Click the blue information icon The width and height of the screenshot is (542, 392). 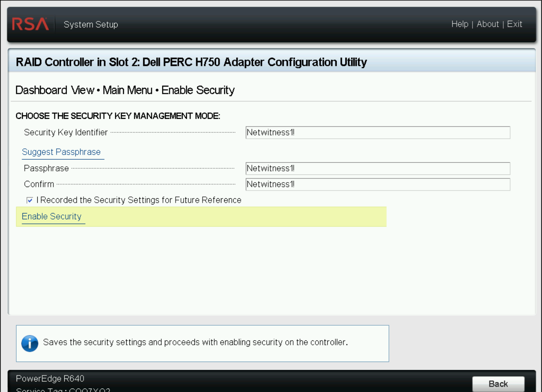(30, 344)
